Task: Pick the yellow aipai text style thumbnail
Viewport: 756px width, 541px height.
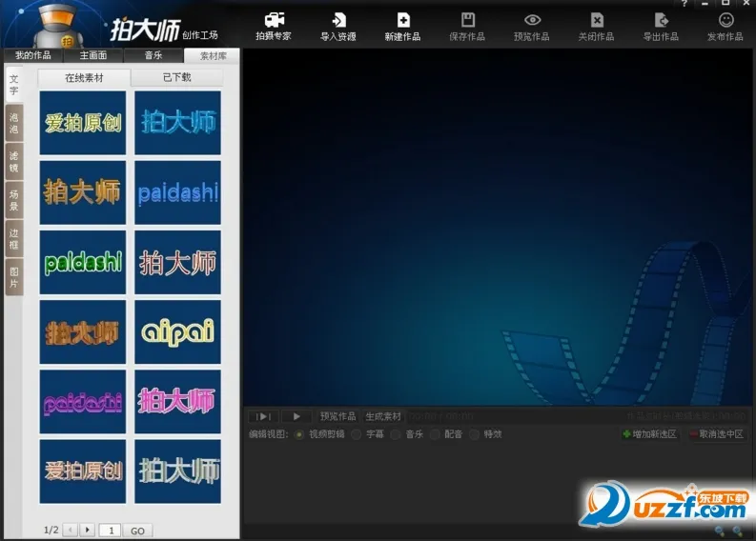Action: (177, 331)
